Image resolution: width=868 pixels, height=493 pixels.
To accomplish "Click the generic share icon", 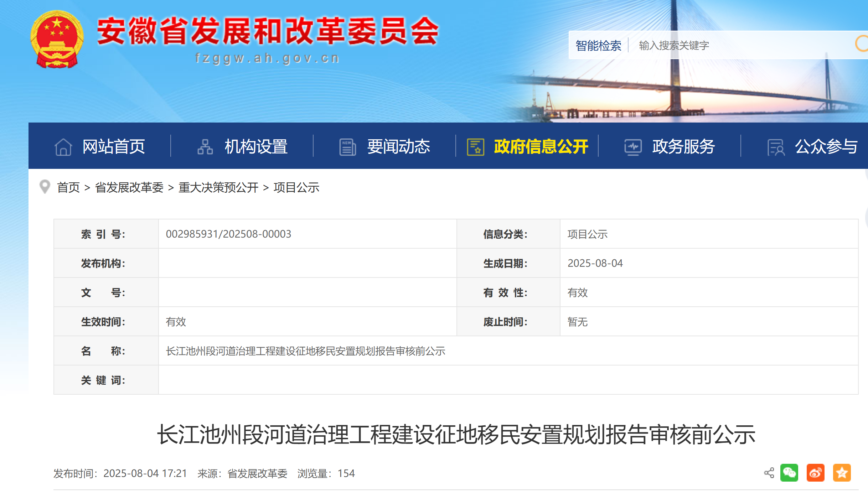I will [769, 473].
